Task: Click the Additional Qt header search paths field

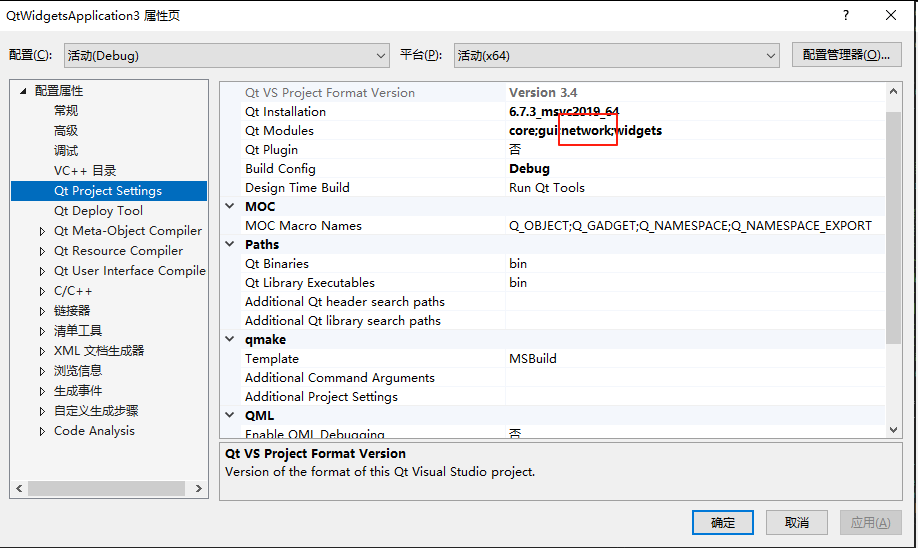Action: [x=695, y=302]
